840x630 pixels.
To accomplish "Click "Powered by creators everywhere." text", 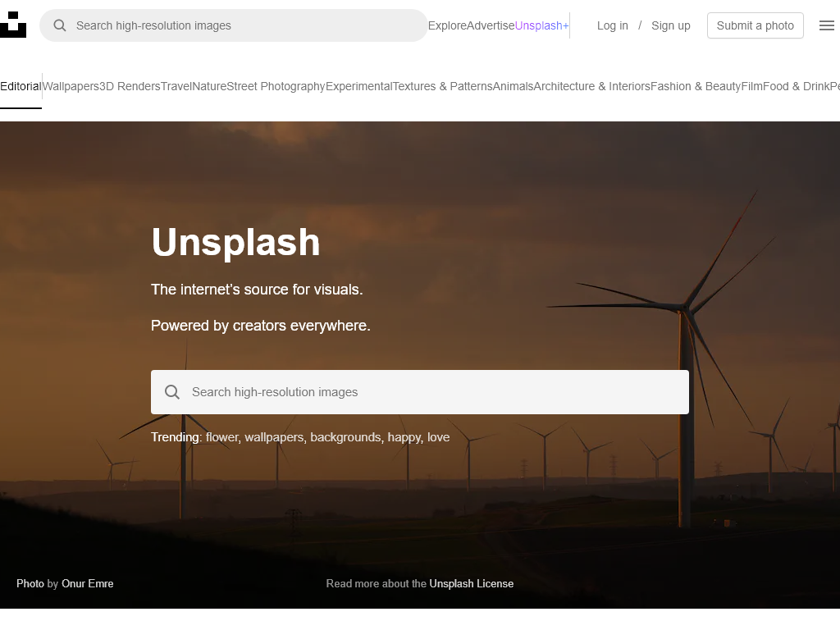I will (261, 325).
